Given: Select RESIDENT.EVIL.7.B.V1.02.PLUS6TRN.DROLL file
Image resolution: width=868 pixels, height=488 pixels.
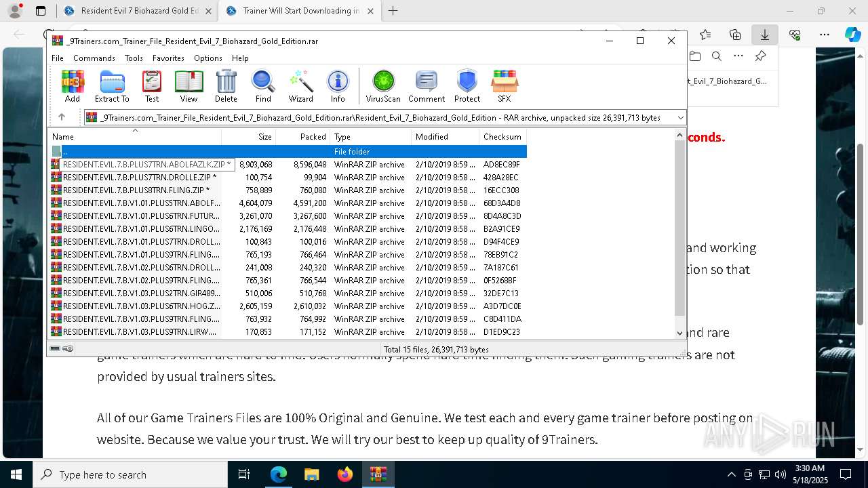Looking at the screenshot, I should coord(288,268).
